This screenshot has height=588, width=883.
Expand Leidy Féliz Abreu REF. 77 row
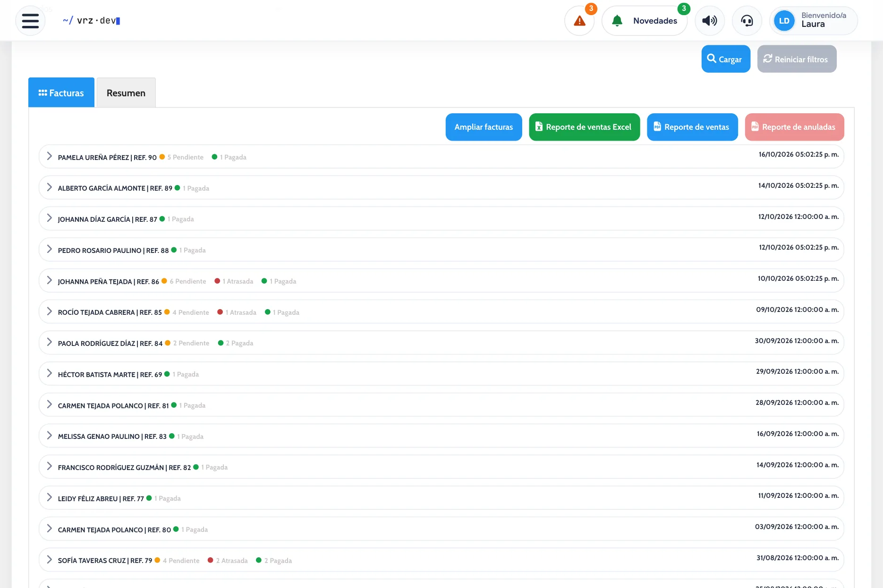(441, 498)
